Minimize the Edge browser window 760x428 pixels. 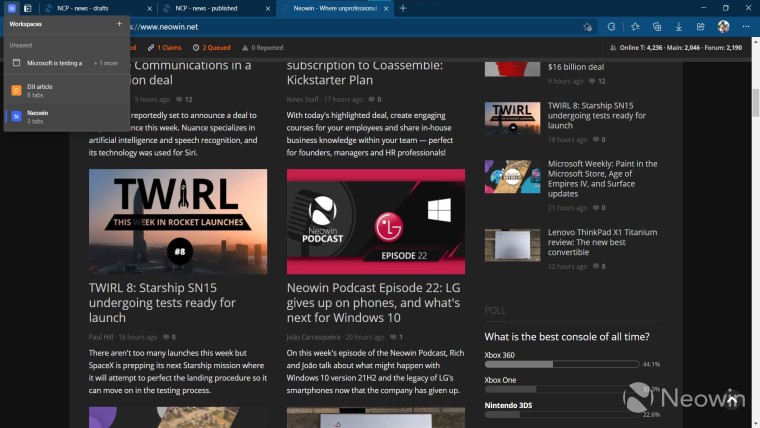point(703,8)
